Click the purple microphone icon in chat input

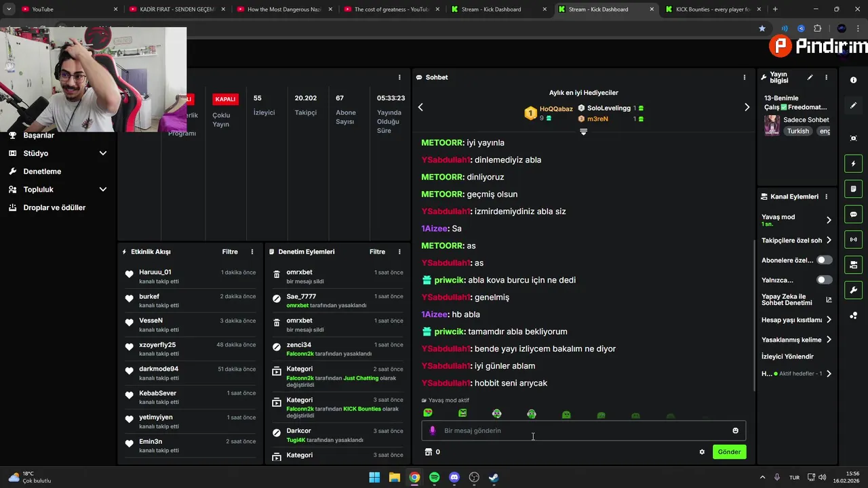coord(433,430)
